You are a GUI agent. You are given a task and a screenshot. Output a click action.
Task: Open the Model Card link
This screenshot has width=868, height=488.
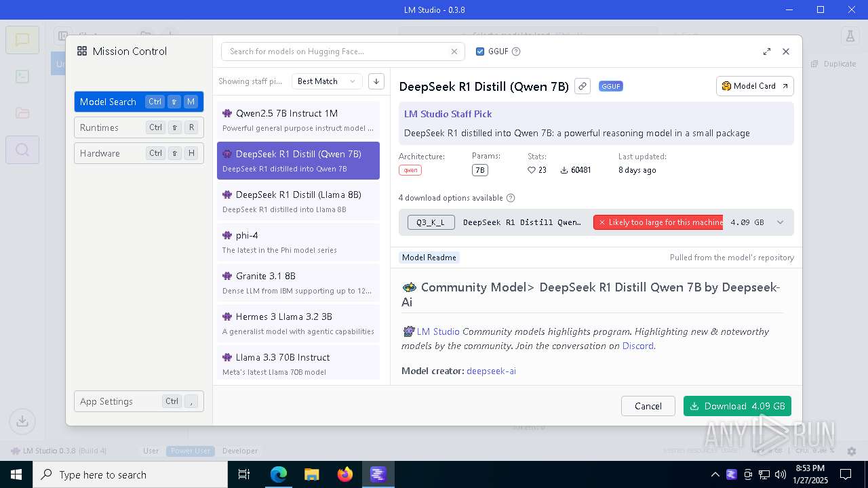[755, 86]
